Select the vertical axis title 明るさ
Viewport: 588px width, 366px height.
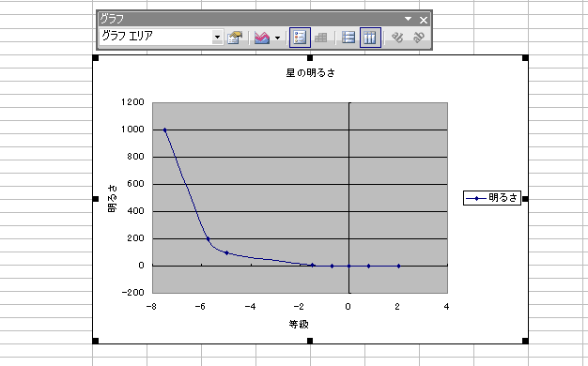(112, 199)
